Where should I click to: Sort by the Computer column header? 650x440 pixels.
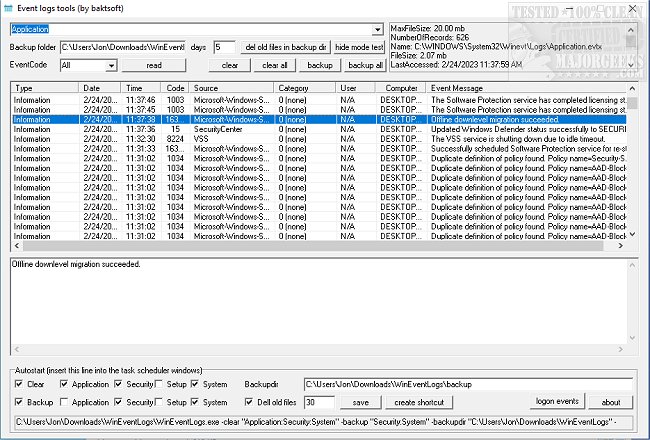(401, 88)
